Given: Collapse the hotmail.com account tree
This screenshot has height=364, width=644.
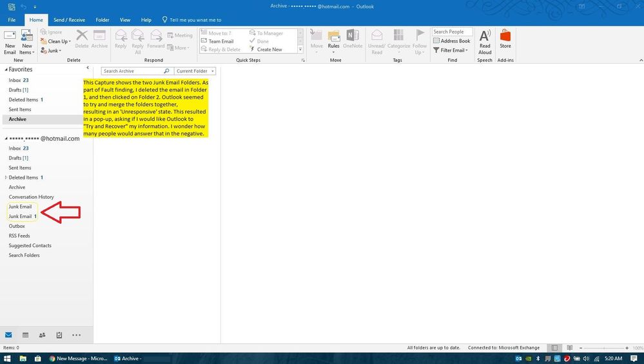Looking at the screenshot, I should (6, 139).
